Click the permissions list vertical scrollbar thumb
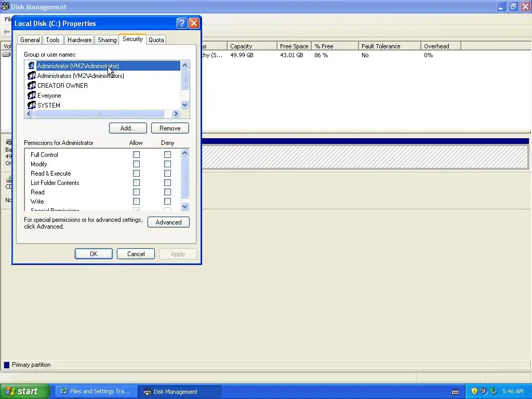The width and height of the screenshot is (532, 399). click(x=184, y=178)
